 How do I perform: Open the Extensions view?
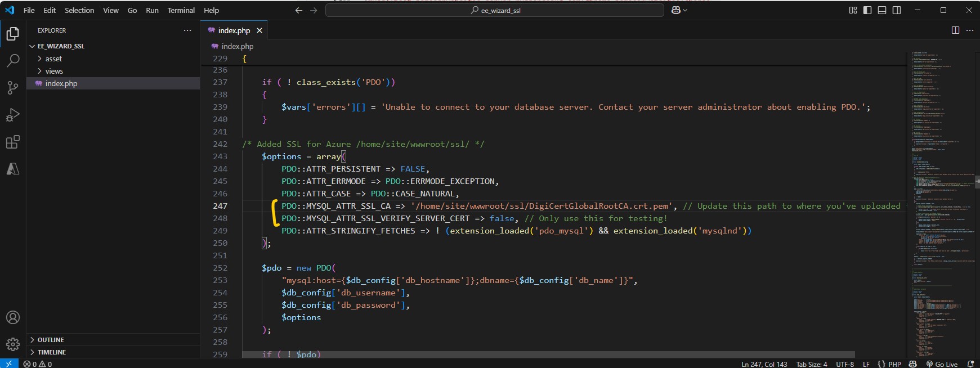point(12,142)
